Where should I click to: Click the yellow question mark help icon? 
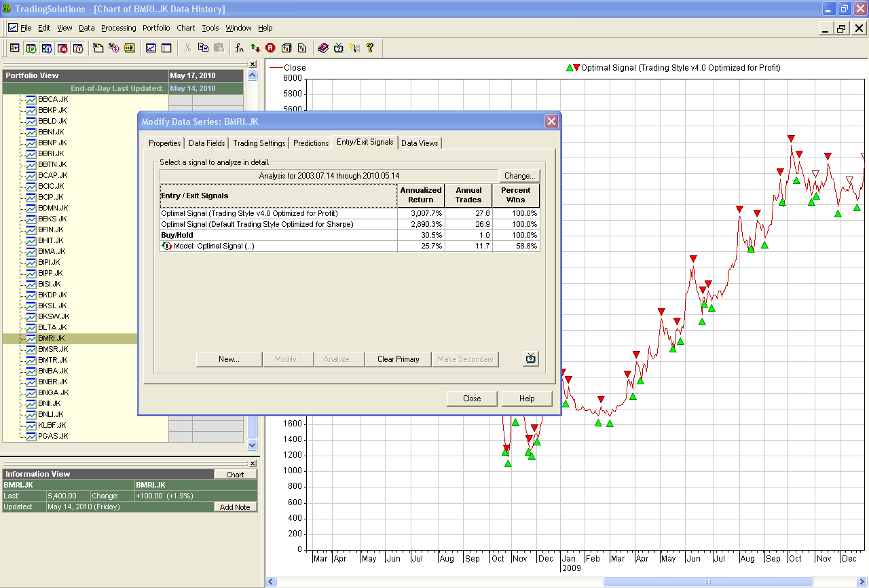coord(370,48)
